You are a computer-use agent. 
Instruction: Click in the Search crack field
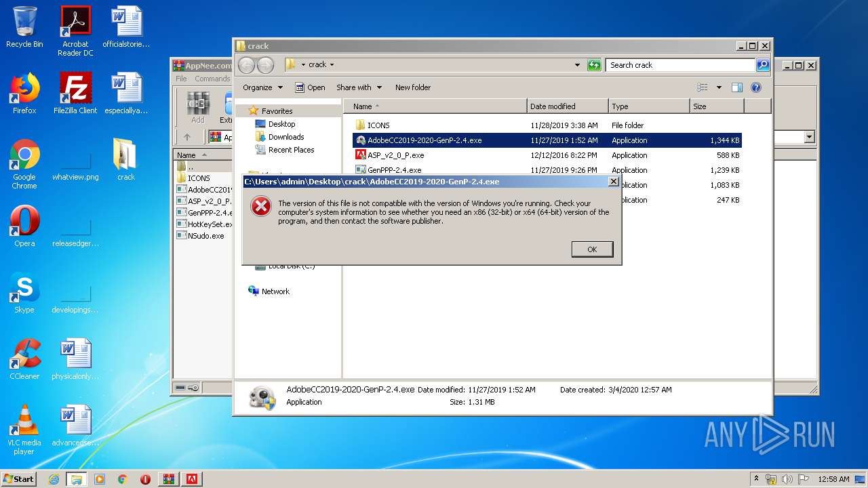[x=680, y=65]
